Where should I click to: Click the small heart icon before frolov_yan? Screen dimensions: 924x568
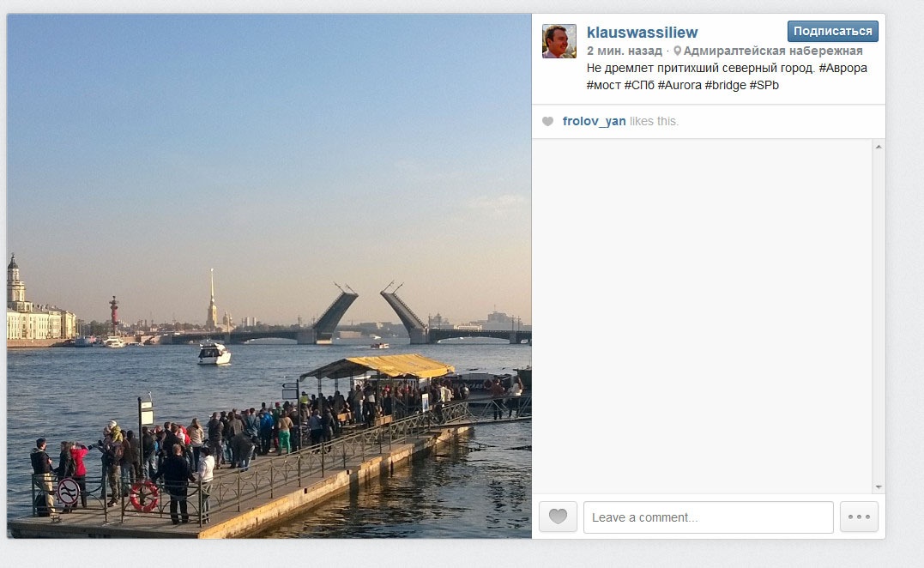click(x=547, y=121)
